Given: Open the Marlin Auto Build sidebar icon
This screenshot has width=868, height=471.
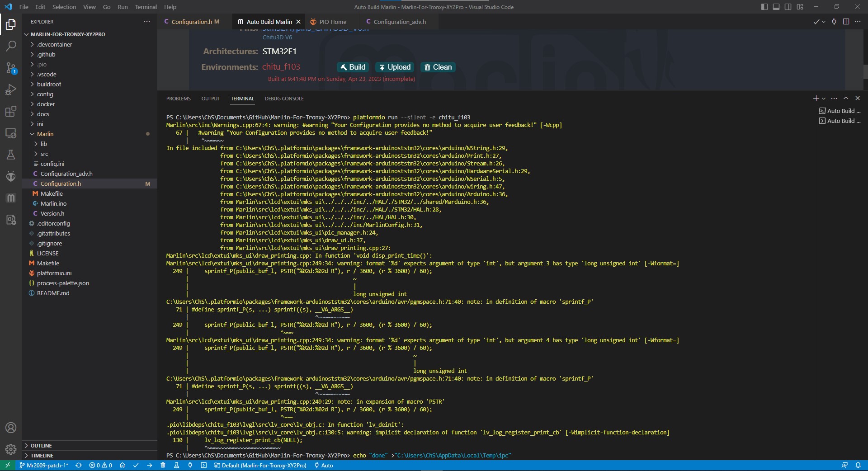Looking at the screenshot, I should tap(11, 198).
